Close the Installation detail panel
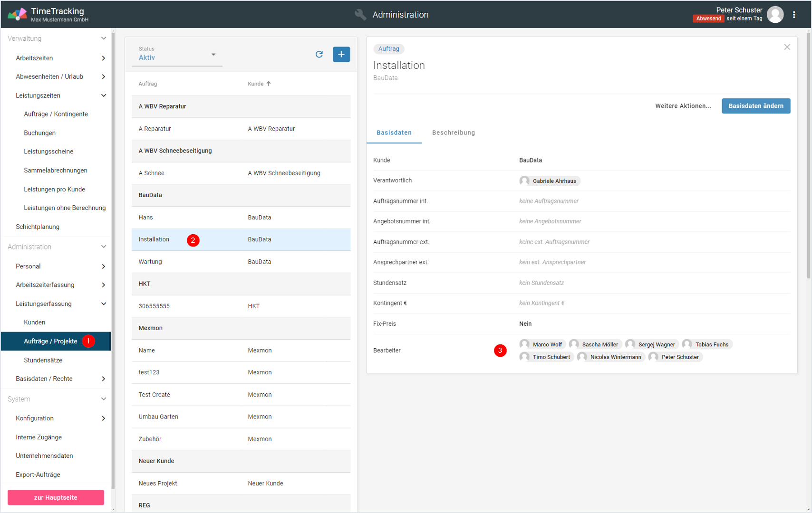The image size is (812, 513). (x=787, y=47)
